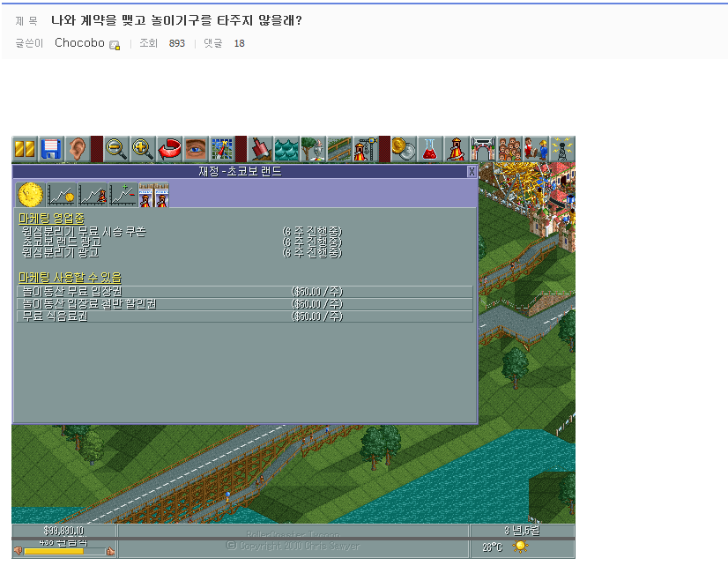Click the 원심분리기 무료 시승 쿠폰 row
Viewport: 728px width, 573px height.
pyautogui.click(x=181, y=231)
